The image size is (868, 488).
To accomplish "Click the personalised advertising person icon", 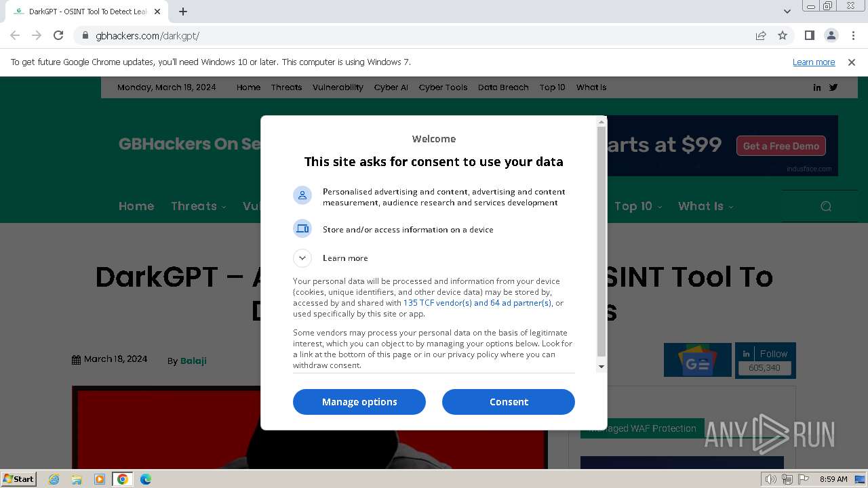I will [x=302, y=195].
